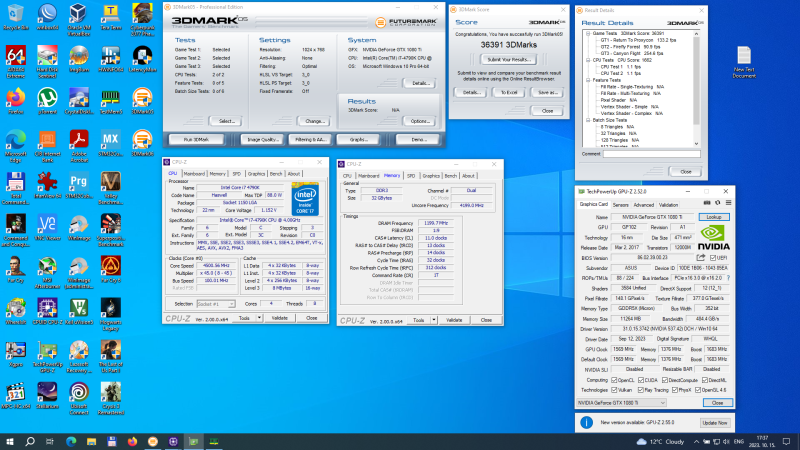Click Submit Your Results in 3DMark Score window
Screen dimensions: 800x450
point(509,60)
